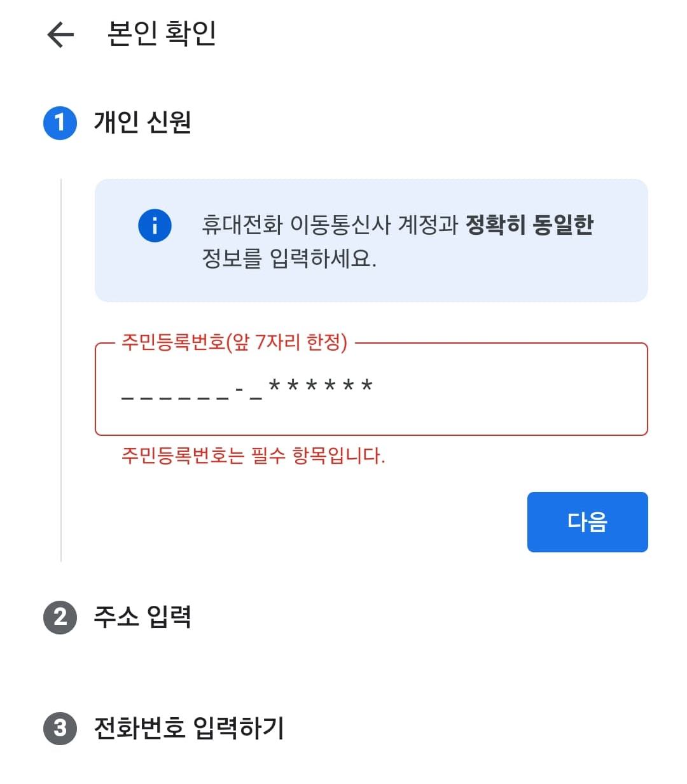Click the gray step 2 circle icon

pos(60,615)
